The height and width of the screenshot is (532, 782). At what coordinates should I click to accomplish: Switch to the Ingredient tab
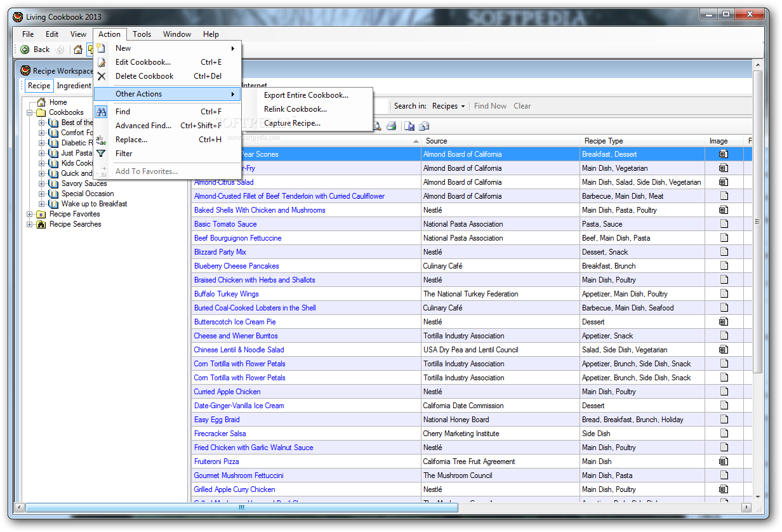pos(74,86)
